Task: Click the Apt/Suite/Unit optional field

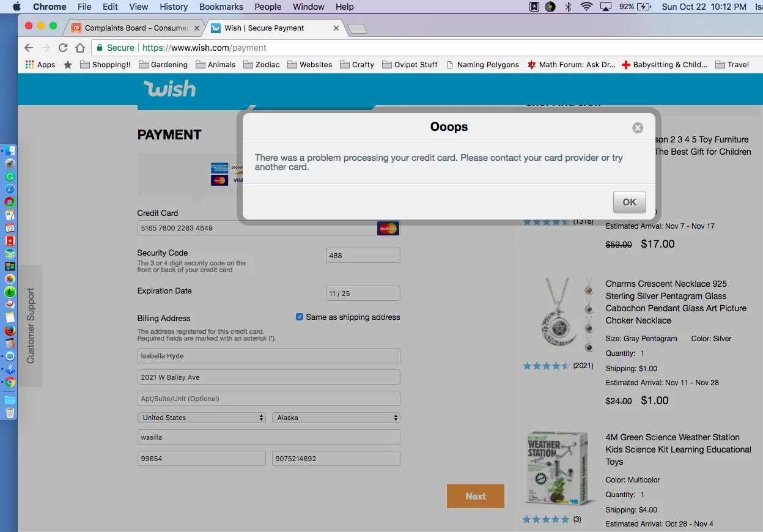Action: (x=269, y=399)
